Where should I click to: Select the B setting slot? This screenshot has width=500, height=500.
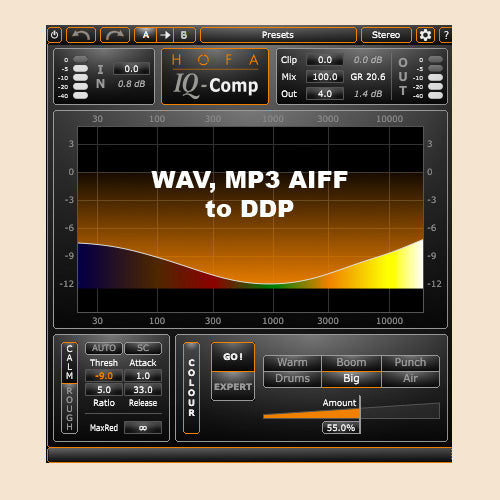click(x=184, y=35)
